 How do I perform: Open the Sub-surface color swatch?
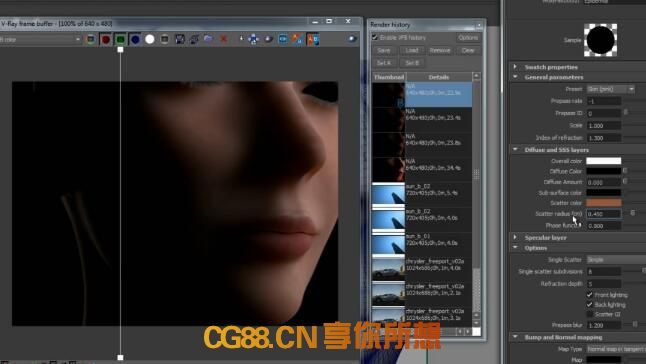tap(604, 192)
